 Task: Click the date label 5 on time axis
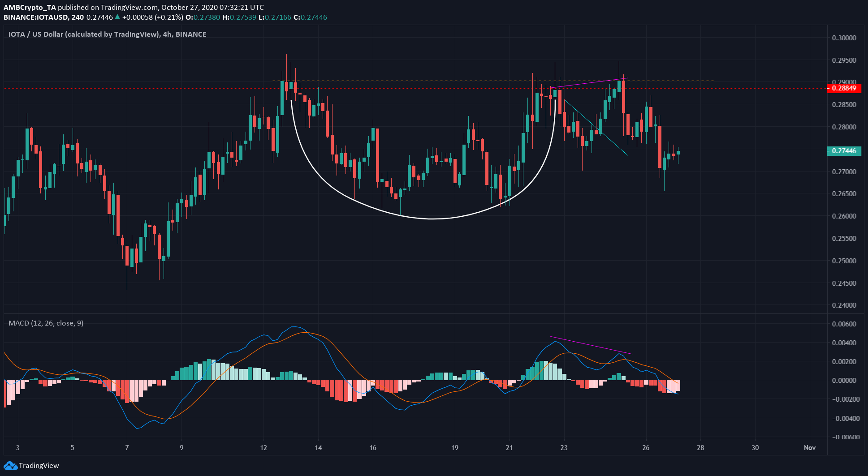click(73, 448)
